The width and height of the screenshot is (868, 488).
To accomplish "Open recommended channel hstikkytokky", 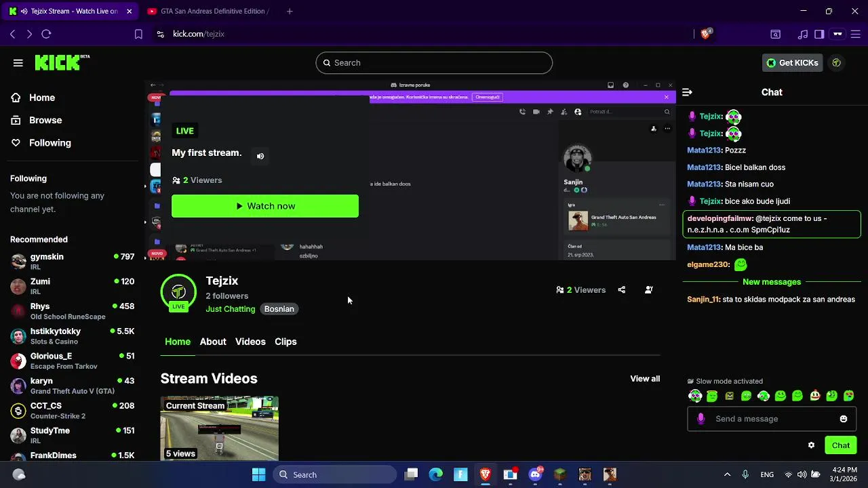I will pyautogui.click(x=73, y=336).
